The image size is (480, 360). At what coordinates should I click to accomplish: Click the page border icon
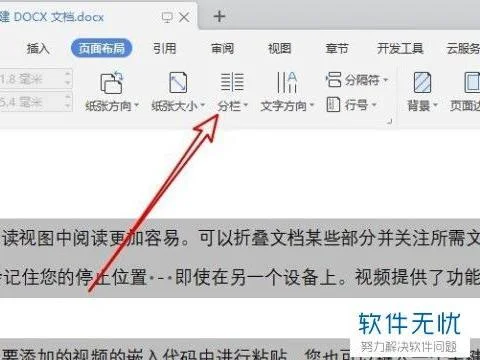pyautogui.click(x=472, y=82)
